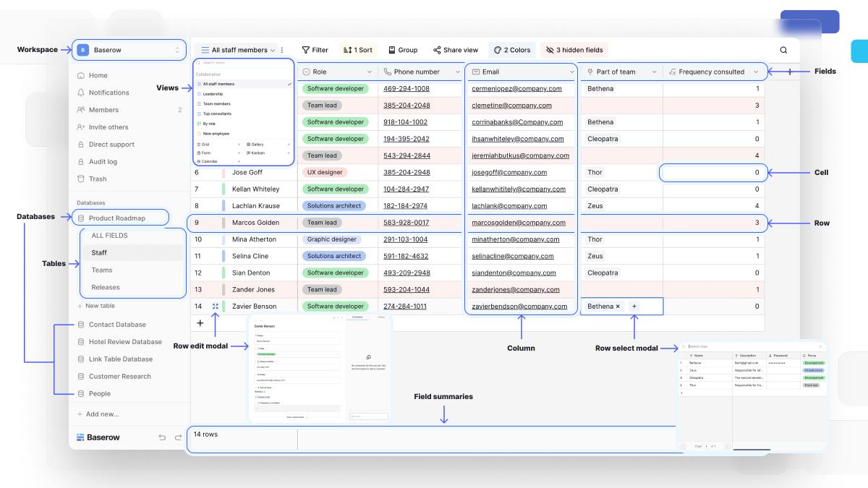
Task: Click phone number 104-284-2947
Action: click(x=406, y=189)
